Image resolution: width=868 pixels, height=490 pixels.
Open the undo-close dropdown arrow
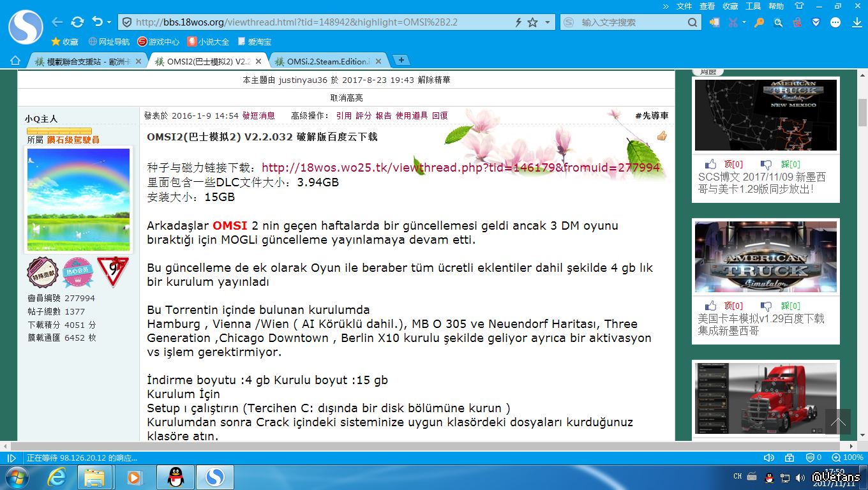point(109,22)
